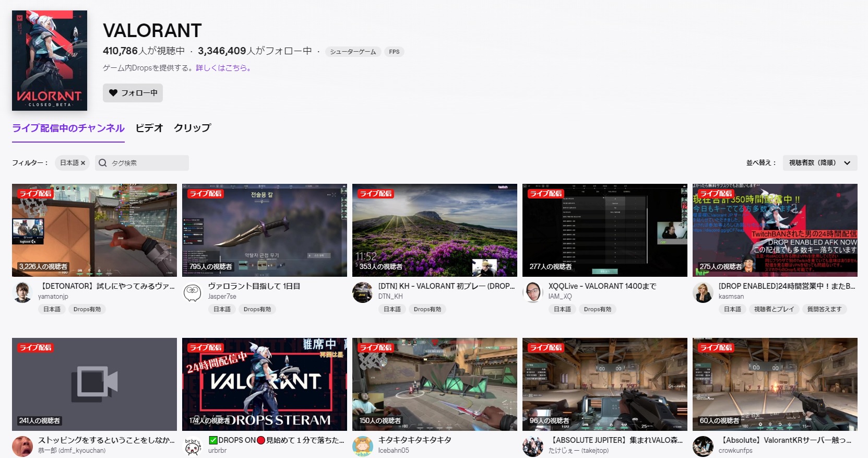
Task: Click DTN_KH channel avatar
Action: click(x=363, y=292)
